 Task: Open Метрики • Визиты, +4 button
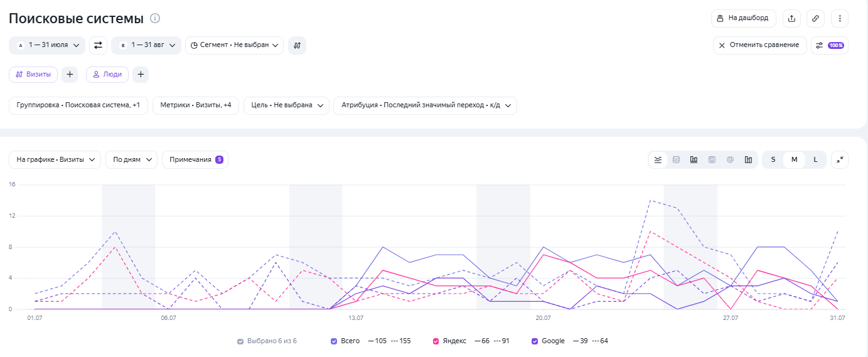(196, 105)
